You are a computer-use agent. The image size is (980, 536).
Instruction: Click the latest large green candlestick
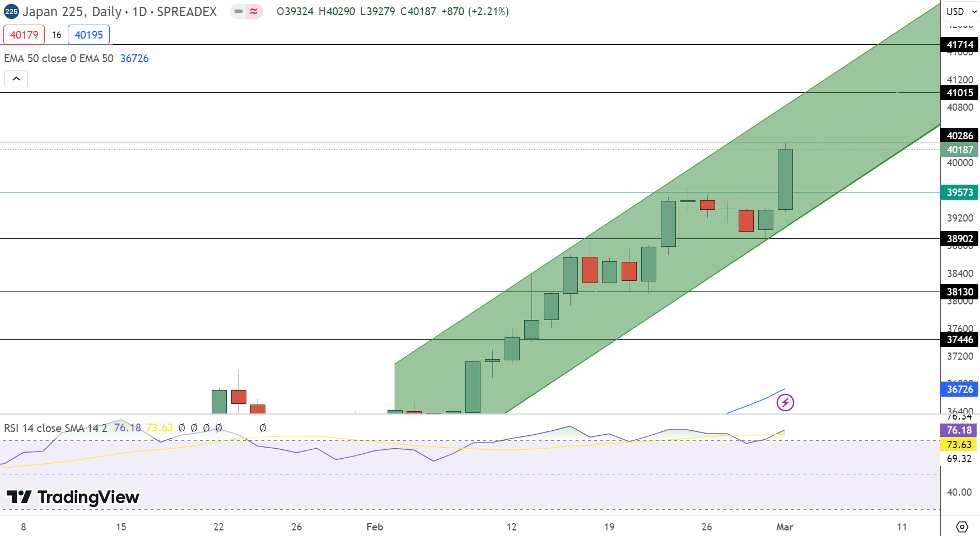785,180
